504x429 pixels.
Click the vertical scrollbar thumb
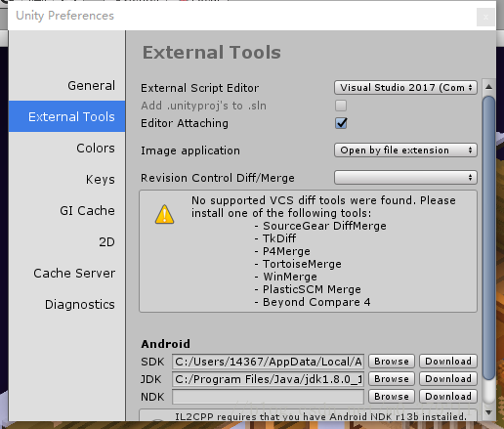(488, 237)
